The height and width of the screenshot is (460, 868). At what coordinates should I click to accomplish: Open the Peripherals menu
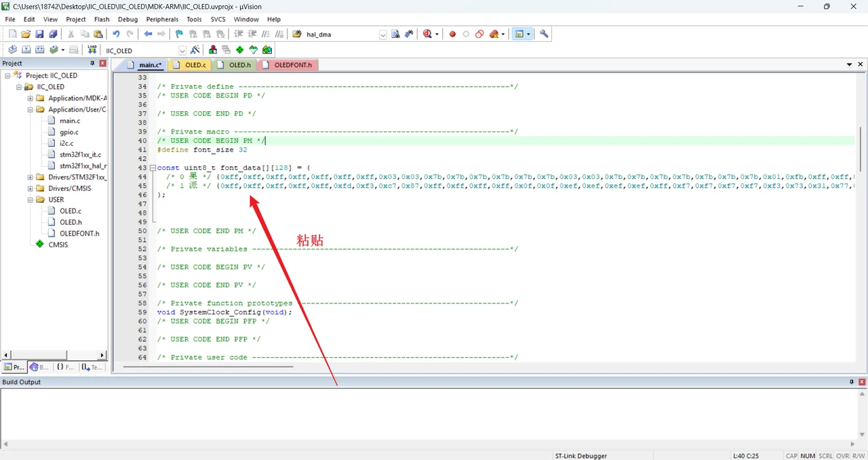click(x=162, y=20)
